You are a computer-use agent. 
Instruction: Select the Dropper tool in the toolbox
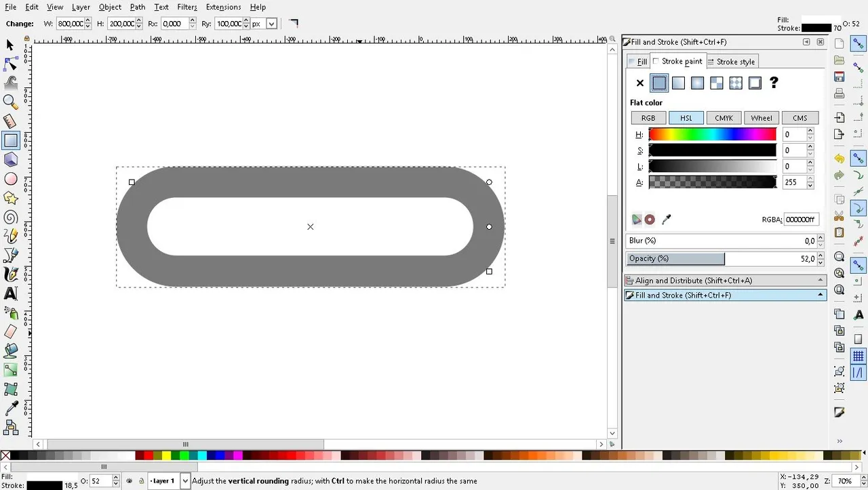(10, 409)
